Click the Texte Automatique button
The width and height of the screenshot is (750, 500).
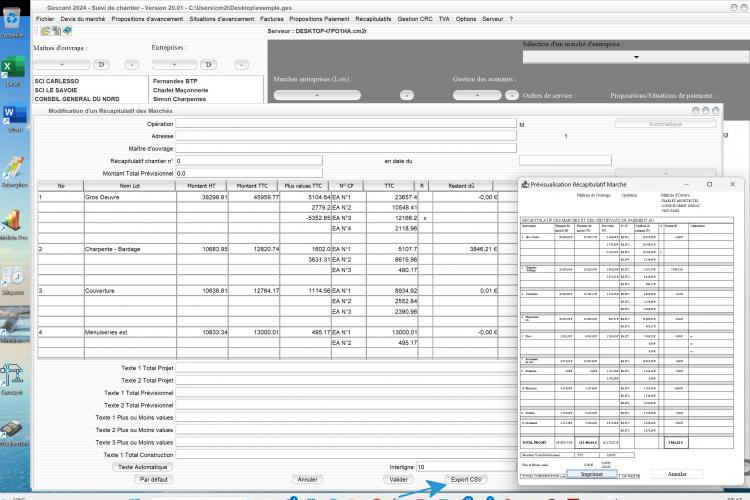click(x=143, y=467)
